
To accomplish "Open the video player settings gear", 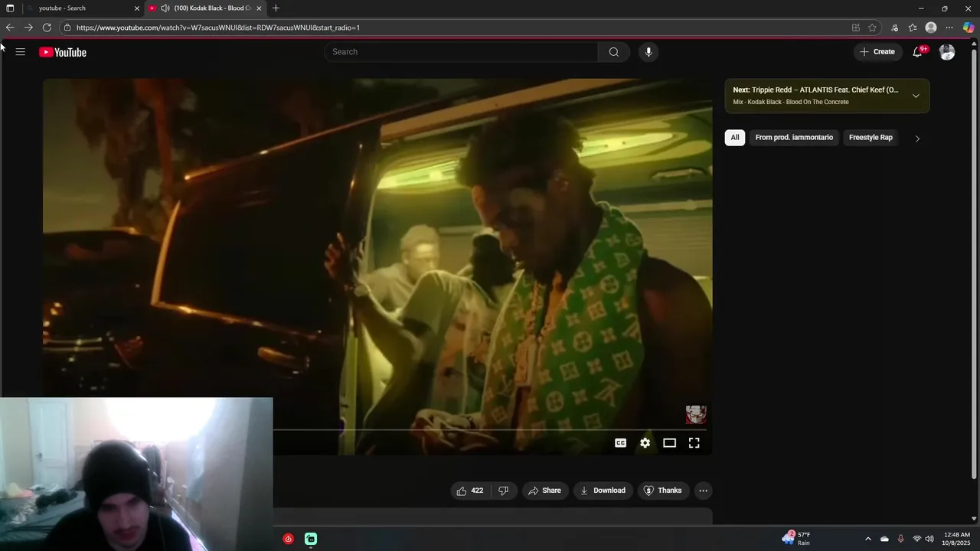I will (x=645, y=443).
